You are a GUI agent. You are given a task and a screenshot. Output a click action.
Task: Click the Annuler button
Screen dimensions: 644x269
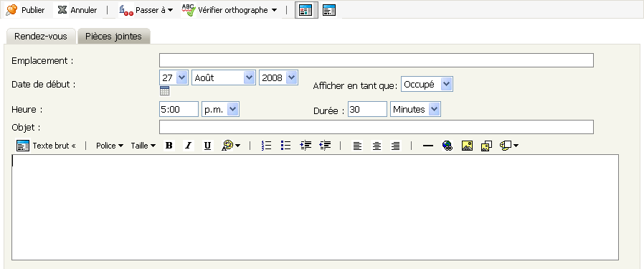click(77, 10)
